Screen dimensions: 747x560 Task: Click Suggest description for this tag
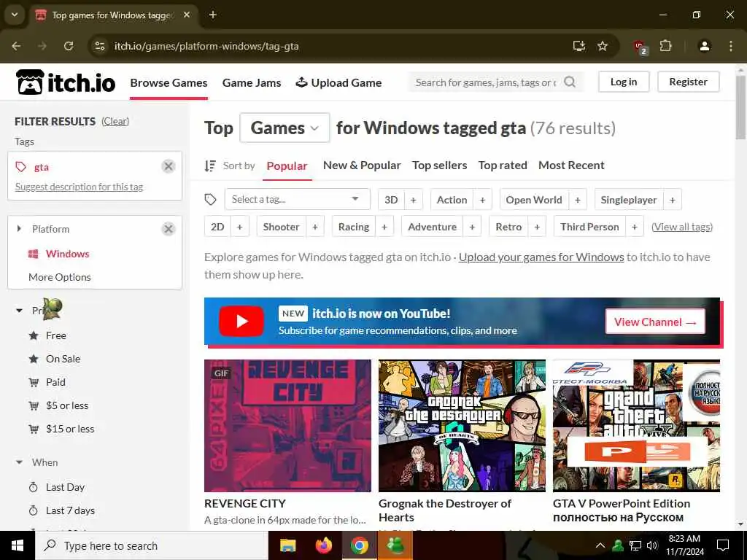click(x=79, y=187)
